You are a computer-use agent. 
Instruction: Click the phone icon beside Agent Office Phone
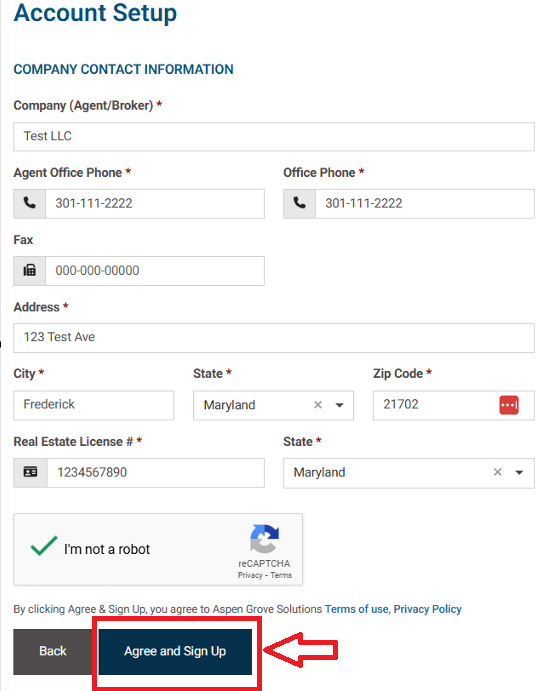pyautogui.click(x=30, y=204)
